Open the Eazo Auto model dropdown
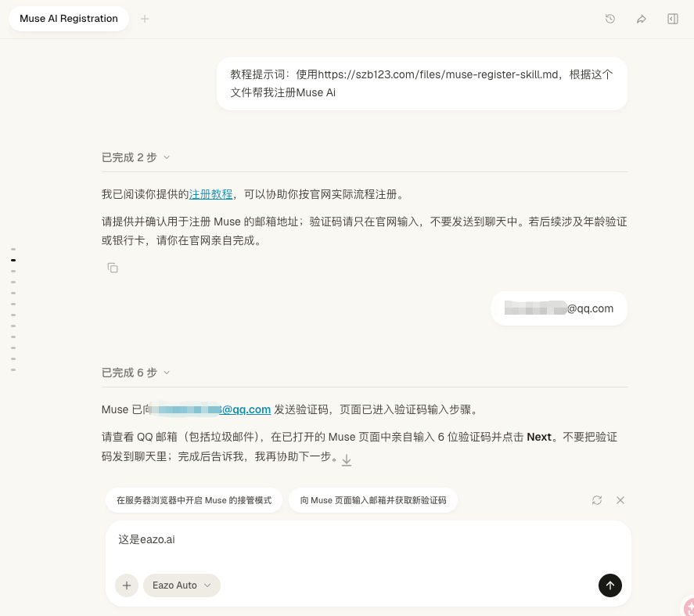 (x=182, y=585)
